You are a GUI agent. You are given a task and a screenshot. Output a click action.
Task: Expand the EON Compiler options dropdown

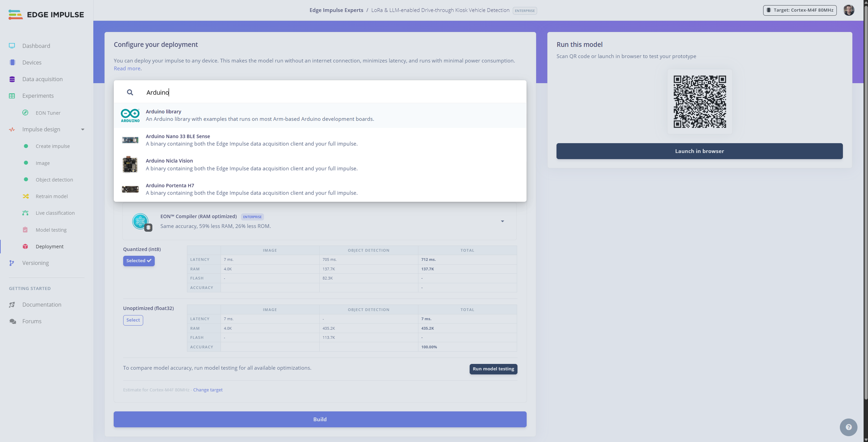(502, 221)
